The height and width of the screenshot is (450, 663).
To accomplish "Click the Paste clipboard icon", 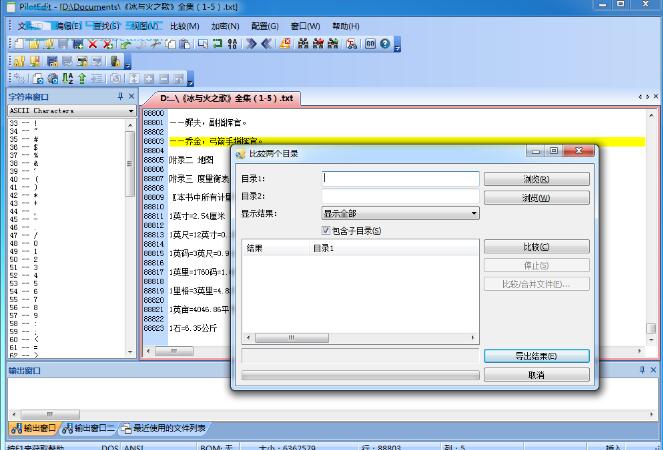I will coord(185,44).
